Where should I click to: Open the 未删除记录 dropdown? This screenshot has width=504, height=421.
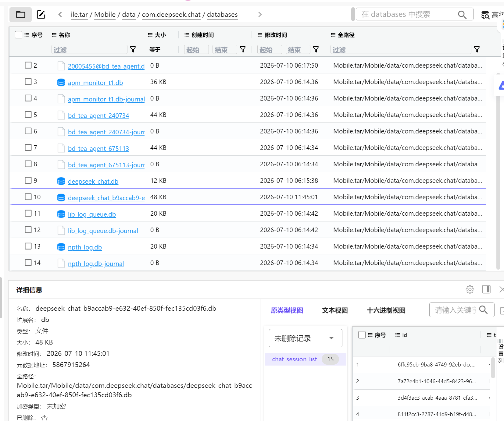click(306, 338)
